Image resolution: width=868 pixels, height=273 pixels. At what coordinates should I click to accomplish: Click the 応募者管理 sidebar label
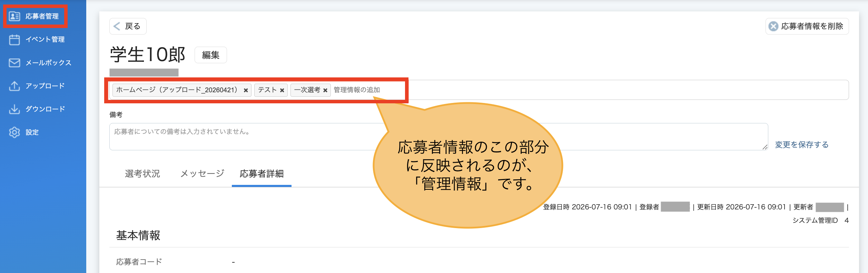pos(42,16)
